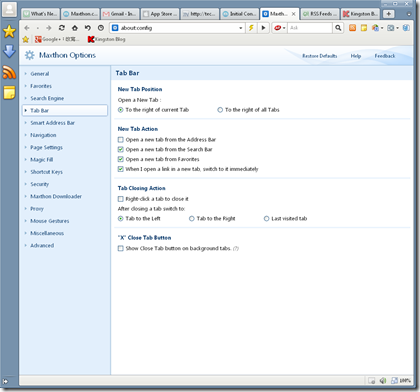420x392 pixels.
Task: Open the Google+ bookmark
Action: [x=57, y=39]
